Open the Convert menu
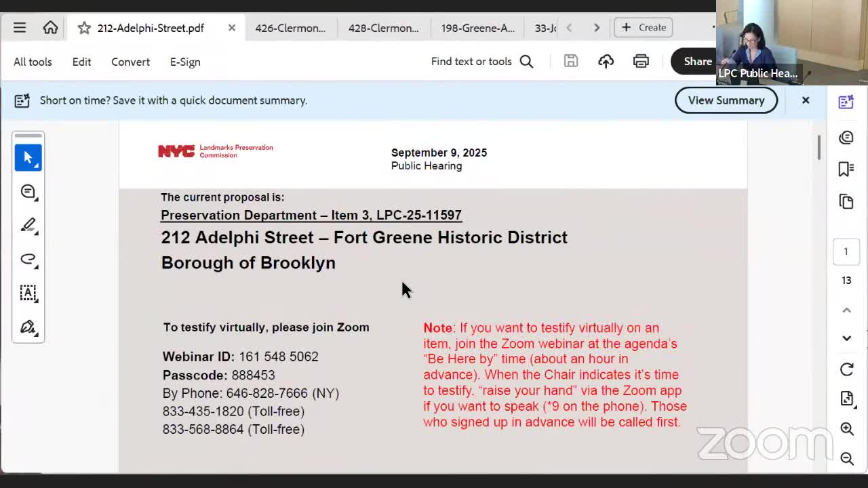The width and height of the screenshot is (868, 488). coord(130,62)
